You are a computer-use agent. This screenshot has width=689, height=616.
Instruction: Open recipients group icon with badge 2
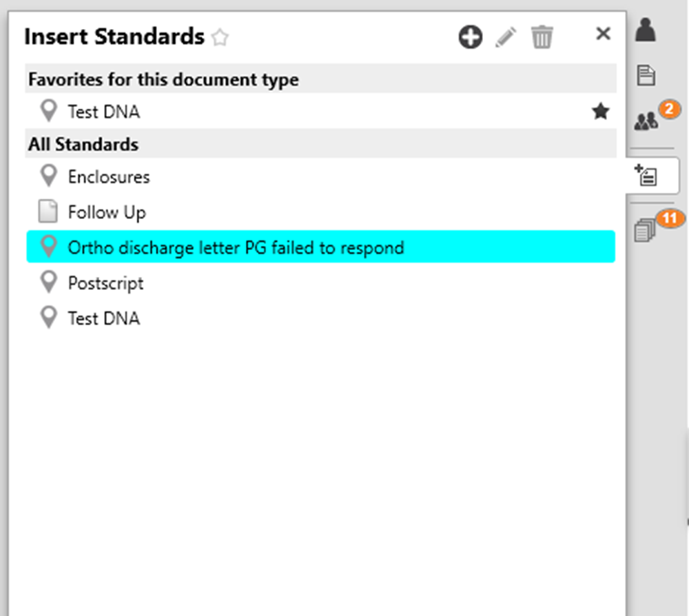pyautogui.click(x=646, y=121)
